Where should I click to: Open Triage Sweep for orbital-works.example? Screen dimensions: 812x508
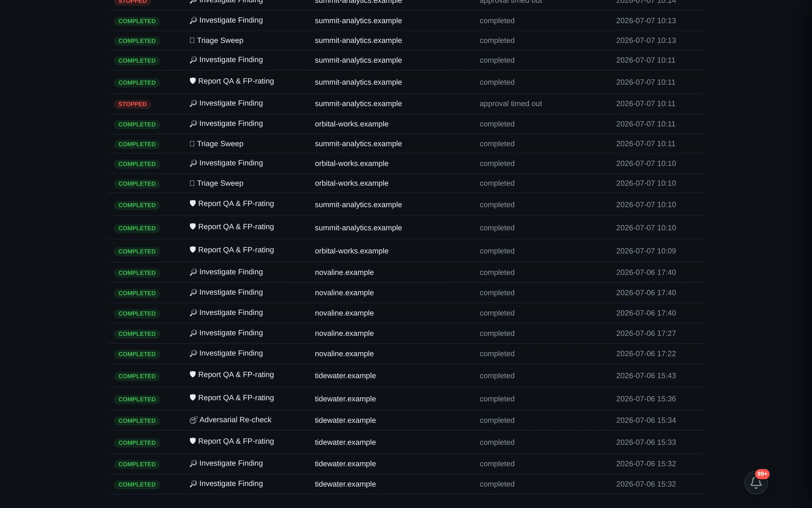coord(220,183)
